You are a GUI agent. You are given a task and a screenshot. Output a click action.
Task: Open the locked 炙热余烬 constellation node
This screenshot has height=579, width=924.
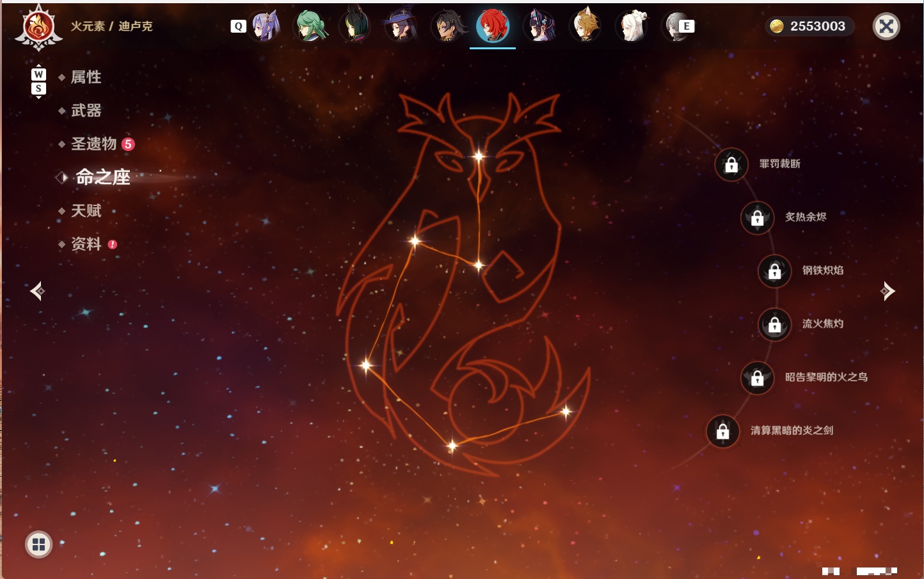coord(758,218)
